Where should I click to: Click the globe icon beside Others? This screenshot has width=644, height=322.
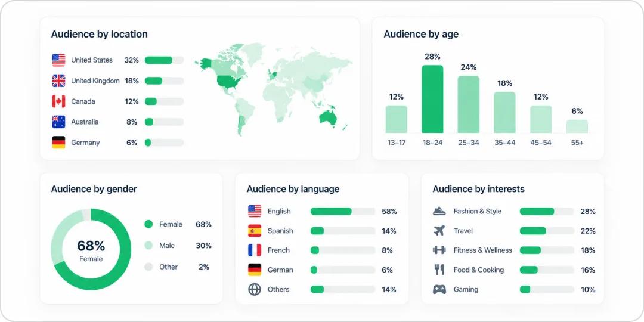[255, 289]
